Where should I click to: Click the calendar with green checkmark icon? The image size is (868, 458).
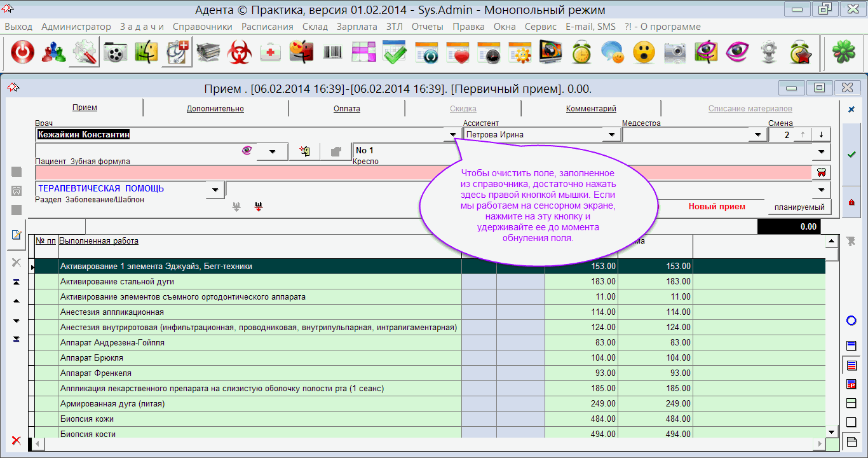pyautogui.click(x=395, y=53)
